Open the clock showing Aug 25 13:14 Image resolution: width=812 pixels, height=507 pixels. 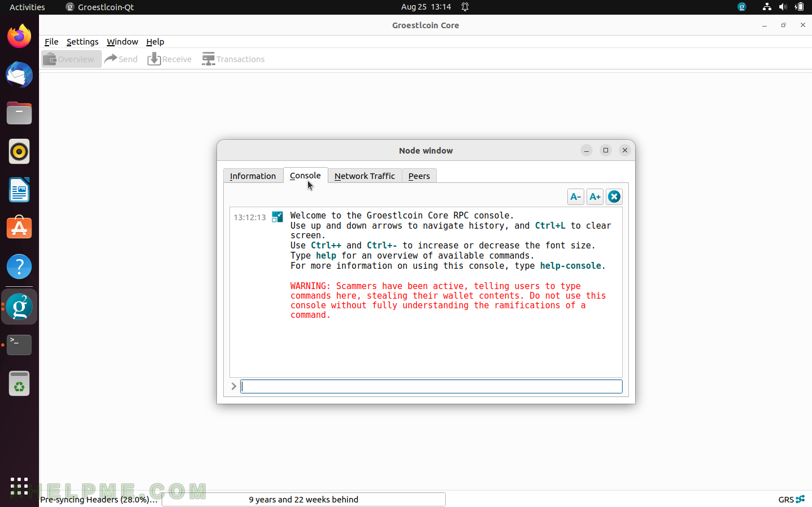point(426,7)
